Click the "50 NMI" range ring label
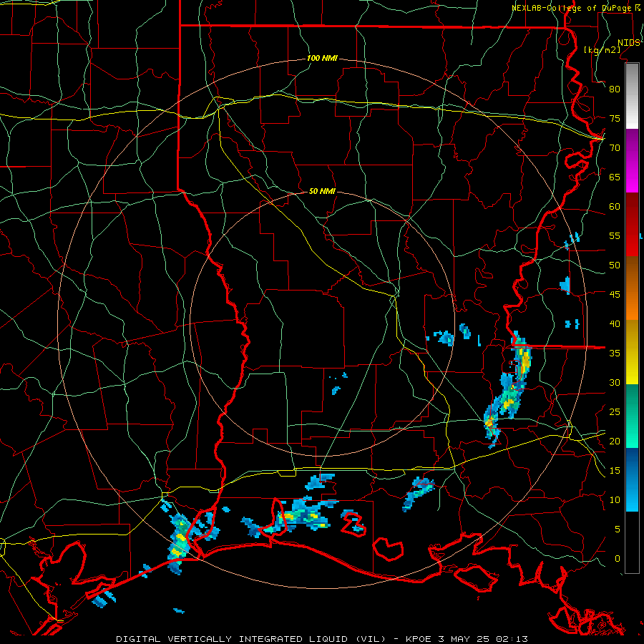Screen dimensions: 644x644 point(322,191)
